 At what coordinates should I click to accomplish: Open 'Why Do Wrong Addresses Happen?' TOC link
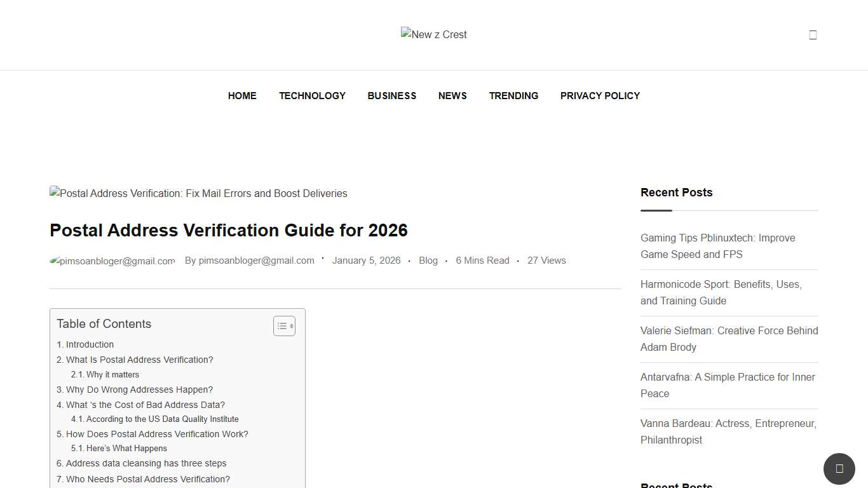click(x=139, y=390)
